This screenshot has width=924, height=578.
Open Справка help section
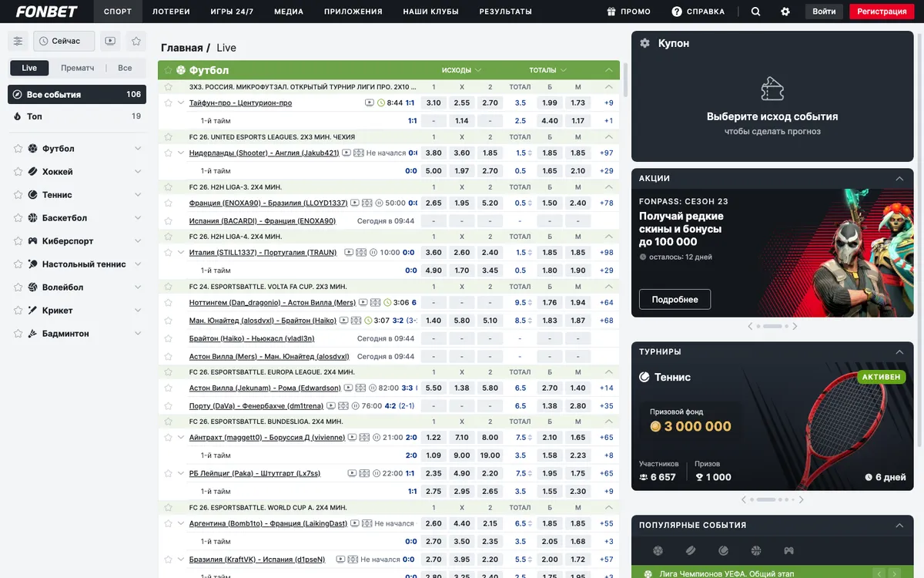point(698,12)
